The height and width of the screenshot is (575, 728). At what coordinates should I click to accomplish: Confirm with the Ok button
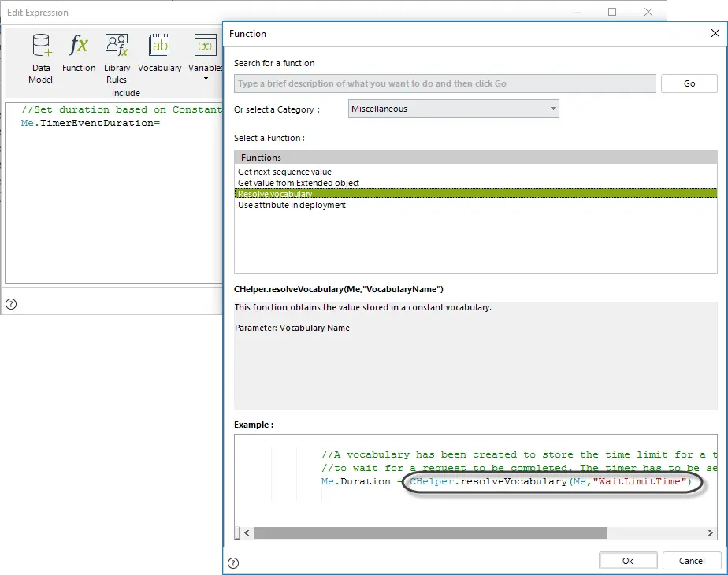click(x=628, y=561)
